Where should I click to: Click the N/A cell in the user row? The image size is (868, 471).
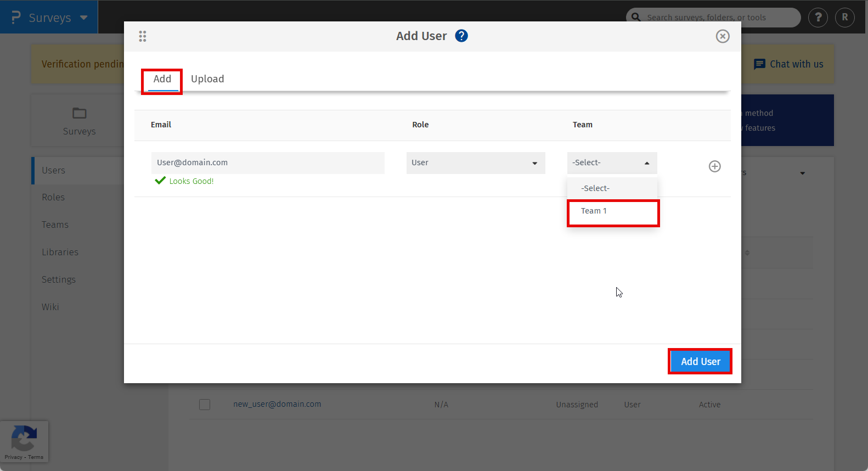click(x=442, y=405)
